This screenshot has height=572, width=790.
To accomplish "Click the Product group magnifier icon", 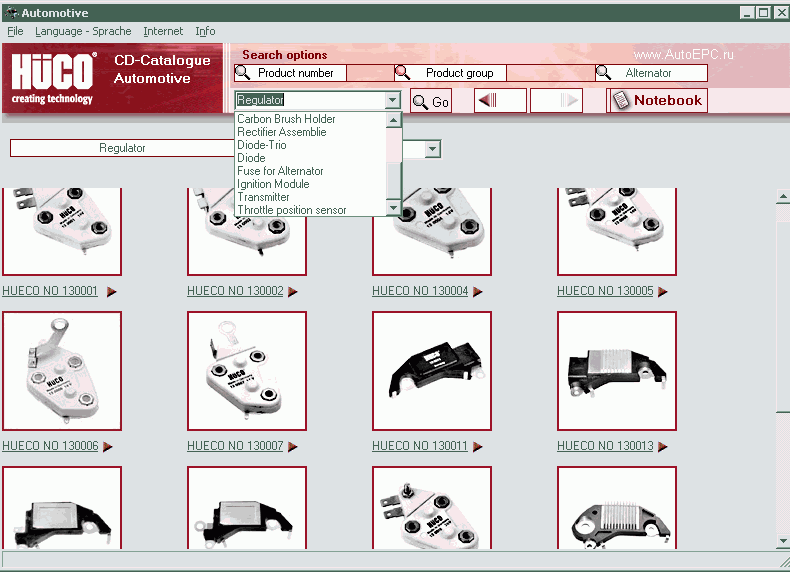I will pos(403,73).
